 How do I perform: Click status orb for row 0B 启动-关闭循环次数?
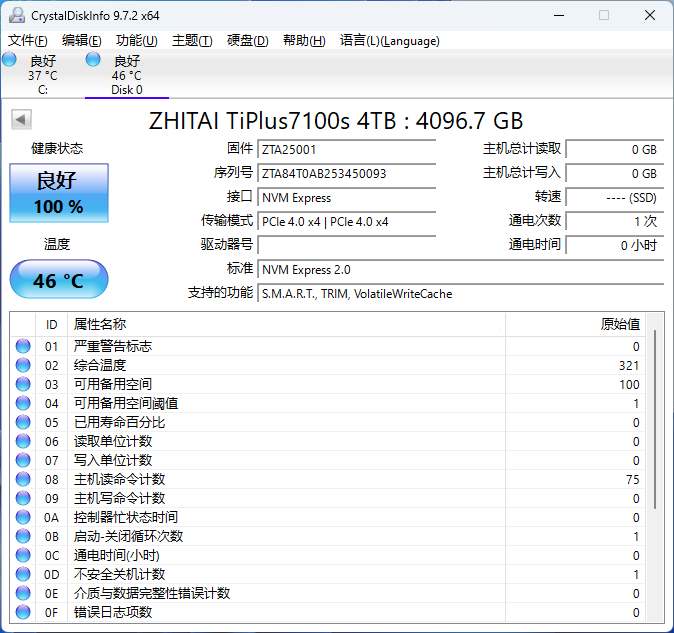[23, 536]
